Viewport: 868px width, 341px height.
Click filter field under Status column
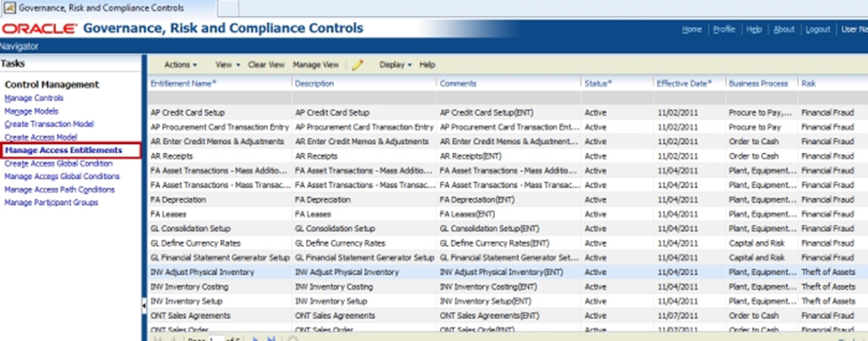(x=618, y=98)
